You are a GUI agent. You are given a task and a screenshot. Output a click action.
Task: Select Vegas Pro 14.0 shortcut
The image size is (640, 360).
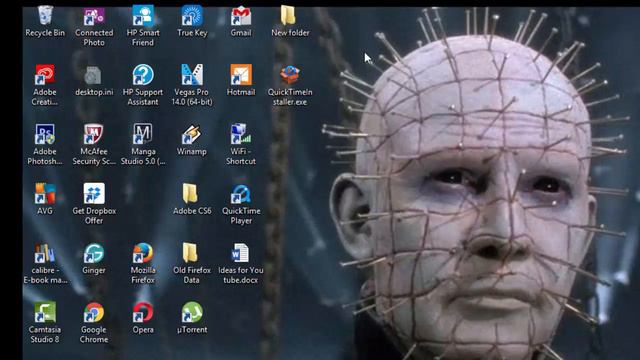click(x=192, y=74)
